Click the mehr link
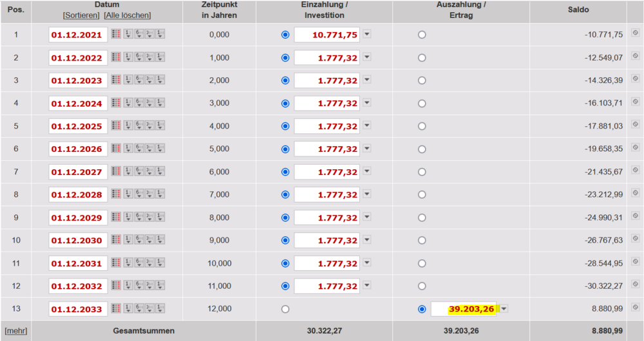644x341 pixels. [x=16, y=331]
